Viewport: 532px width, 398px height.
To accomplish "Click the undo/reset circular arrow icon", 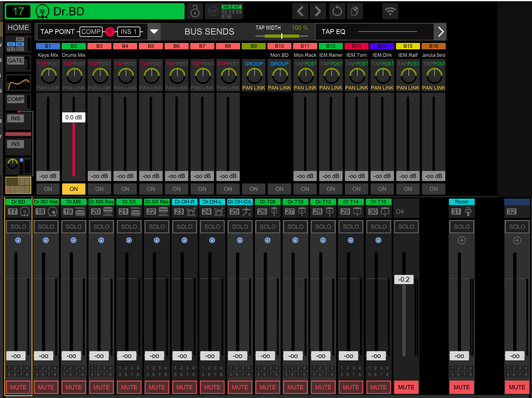I will (337, 11).
